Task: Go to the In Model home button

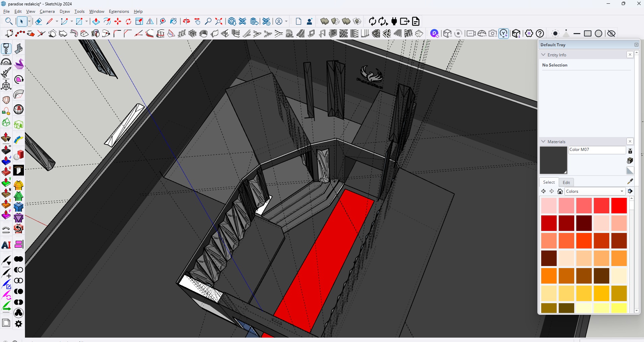Action: click(560, 191)
